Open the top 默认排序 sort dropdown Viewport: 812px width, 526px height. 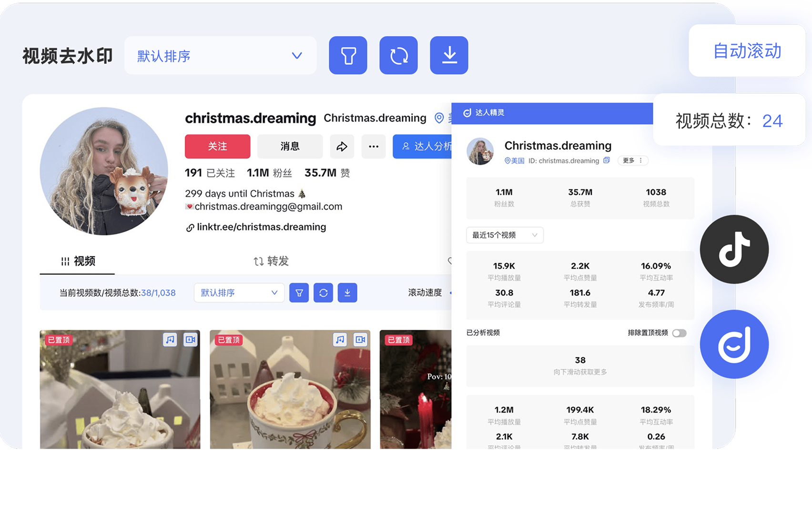tap(220, 56)
